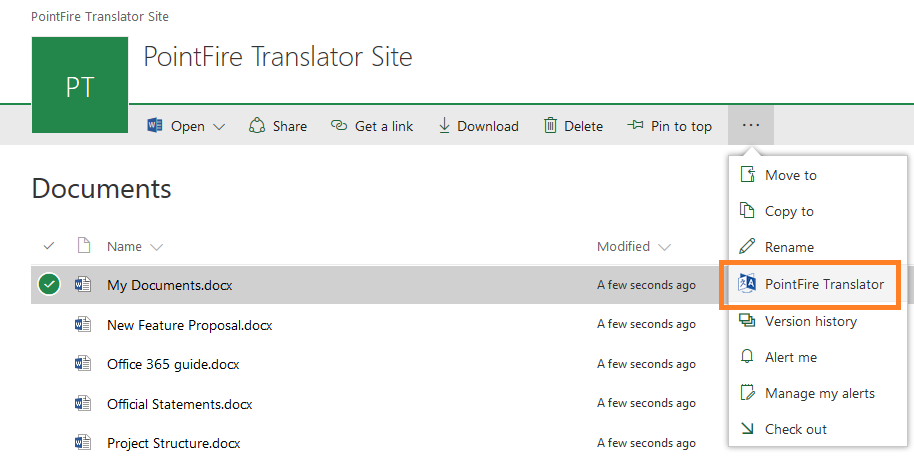Screen dimensions: 914x470
Task: Click the Move to icon in menu
Action: coord(747,174)
